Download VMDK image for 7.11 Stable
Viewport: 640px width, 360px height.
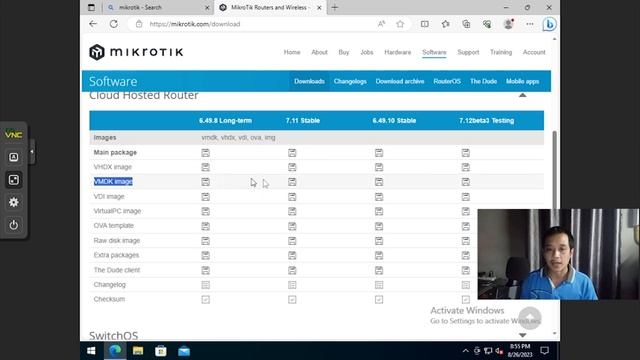point(292,182)
